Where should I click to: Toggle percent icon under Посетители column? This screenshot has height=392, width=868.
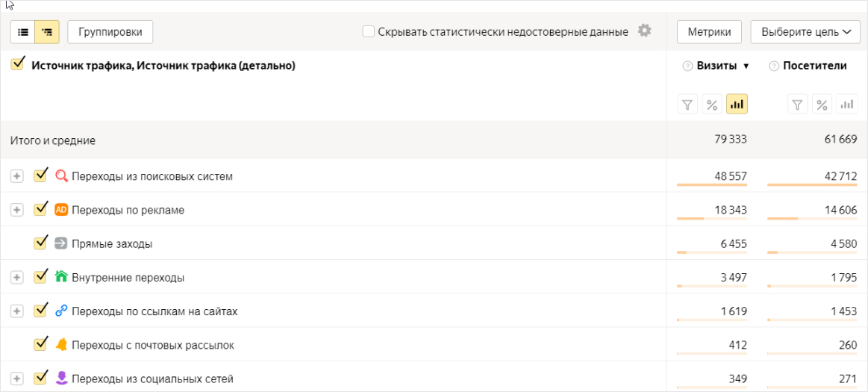(822, 104)
